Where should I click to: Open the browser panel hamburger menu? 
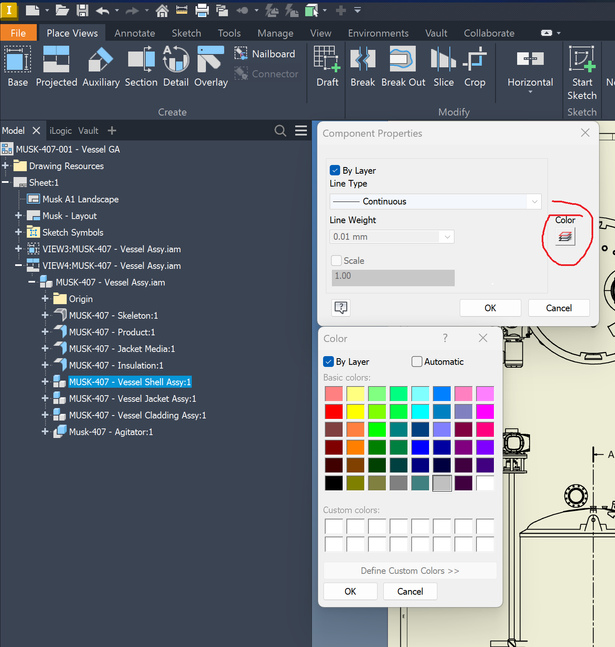(x=301, y=130)
